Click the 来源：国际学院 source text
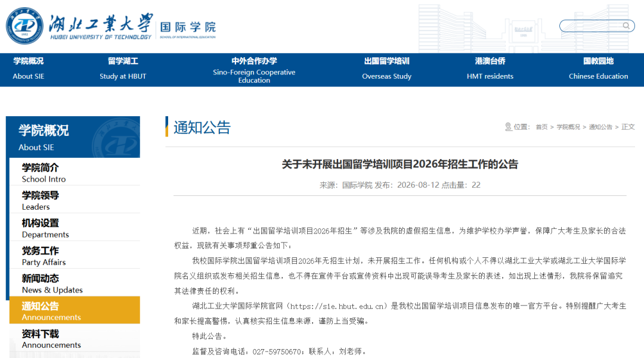 pyautogui.click(x=346, y=185)
